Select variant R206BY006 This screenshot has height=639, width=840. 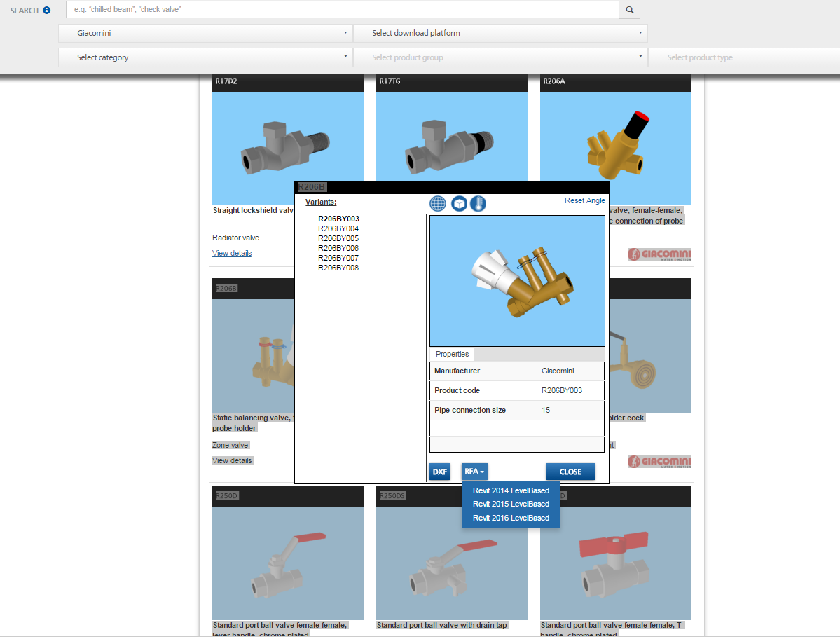[338, 248]
